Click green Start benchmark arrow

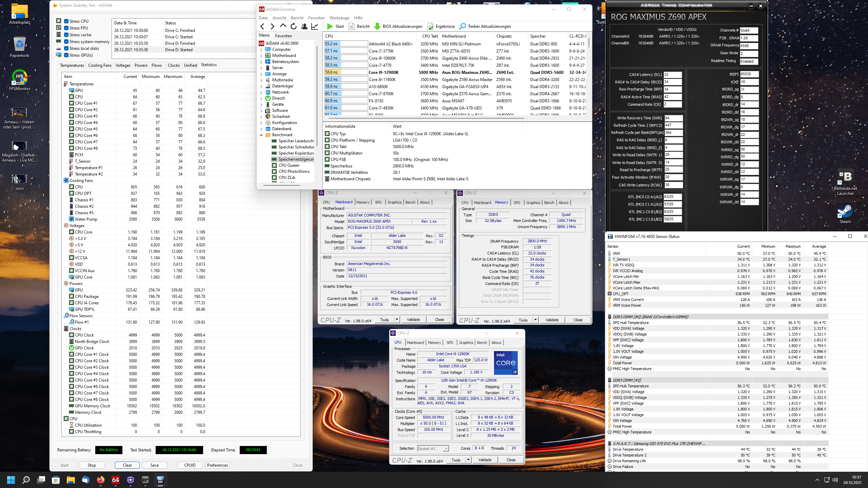[330, 26]
